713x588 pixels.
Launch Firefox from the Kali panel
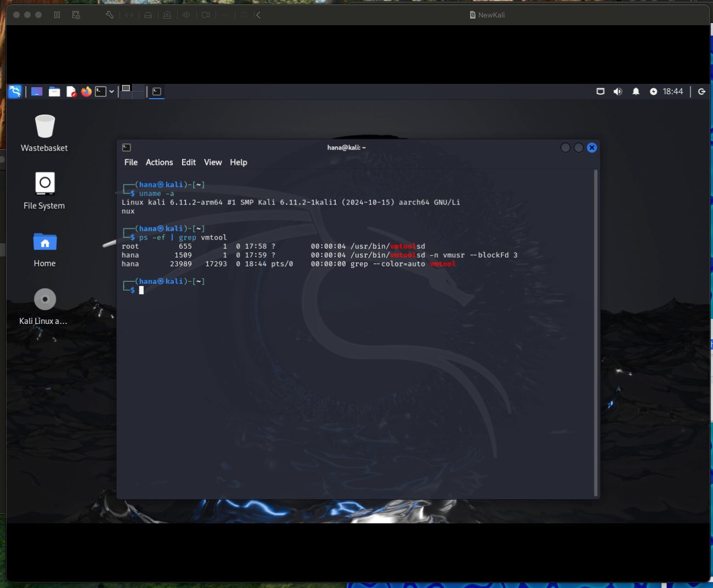pyautogui.click(x=86, y=92)
